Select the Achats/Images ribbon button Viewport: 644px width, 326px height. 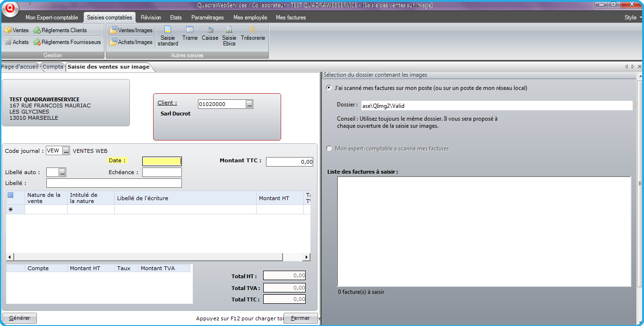(x=131, y=42)
